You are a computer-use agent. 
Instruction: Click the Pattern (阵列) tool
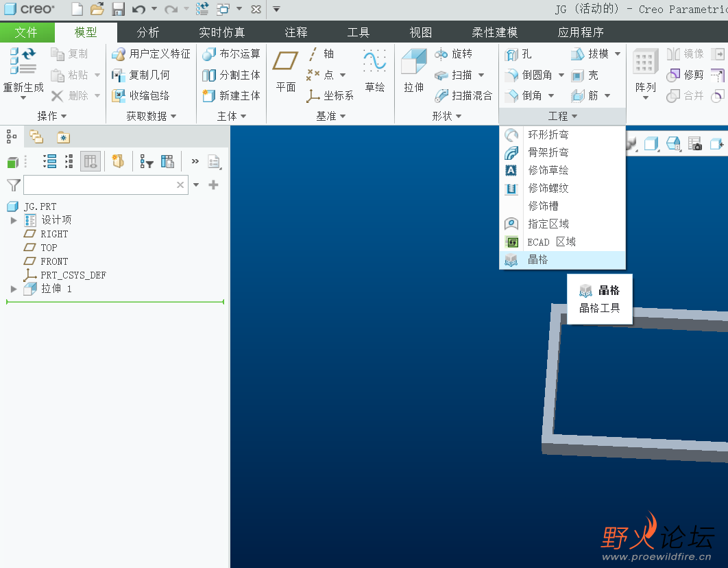645,71
